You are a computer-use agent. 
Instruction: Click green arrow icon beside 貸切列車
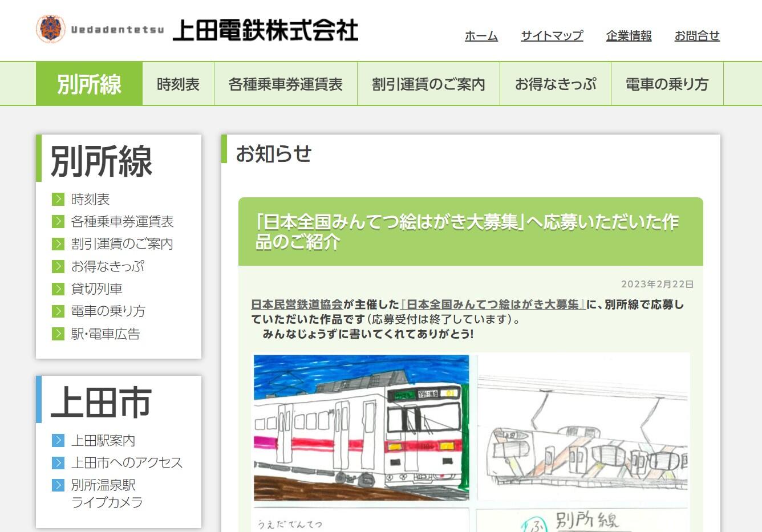pyautogui.click(x=58, y=289)
